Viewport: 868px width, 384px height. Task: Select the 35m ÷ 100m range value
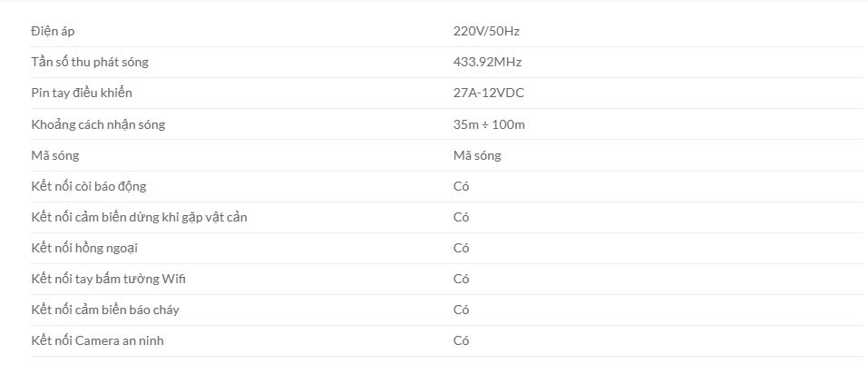[489, 124]
